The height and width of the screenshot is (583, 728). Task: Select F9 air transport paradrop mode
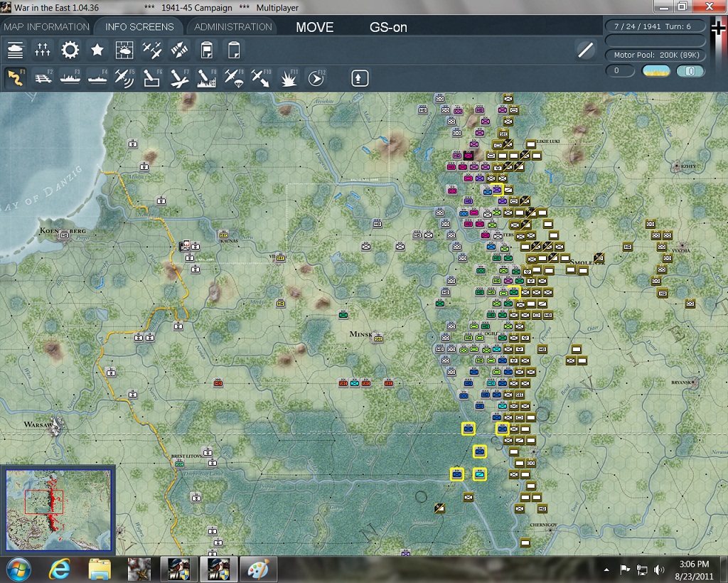[233, 78]
